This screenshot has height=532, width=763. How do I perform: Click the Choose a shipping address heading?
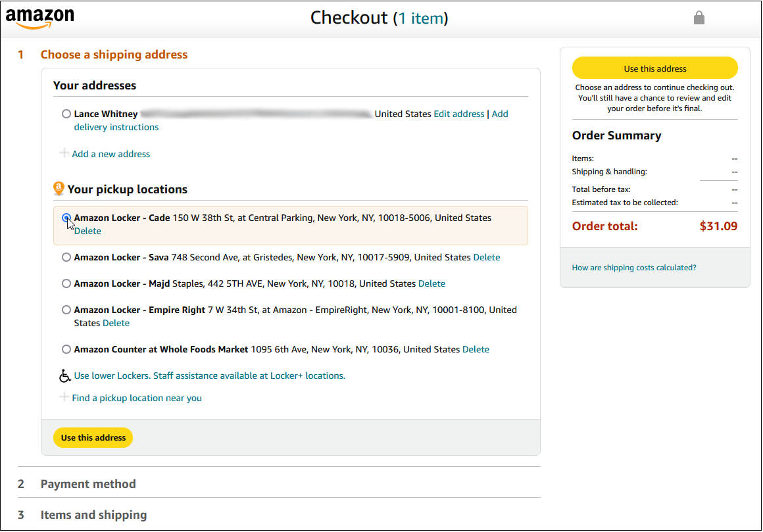point(114,55)
